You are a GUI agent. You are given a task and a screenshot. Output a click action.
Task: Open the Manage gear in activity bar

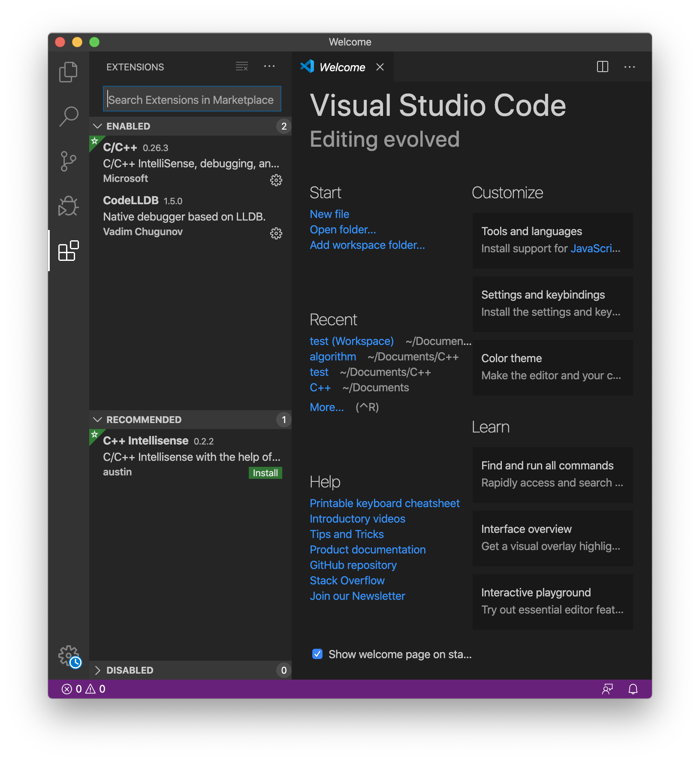click(69, 656)
